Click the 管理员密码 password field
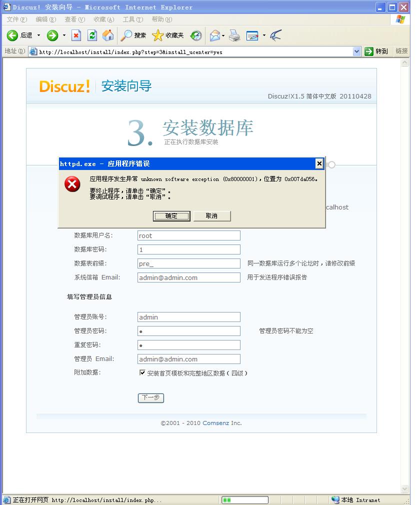 [x=188, y=331]
